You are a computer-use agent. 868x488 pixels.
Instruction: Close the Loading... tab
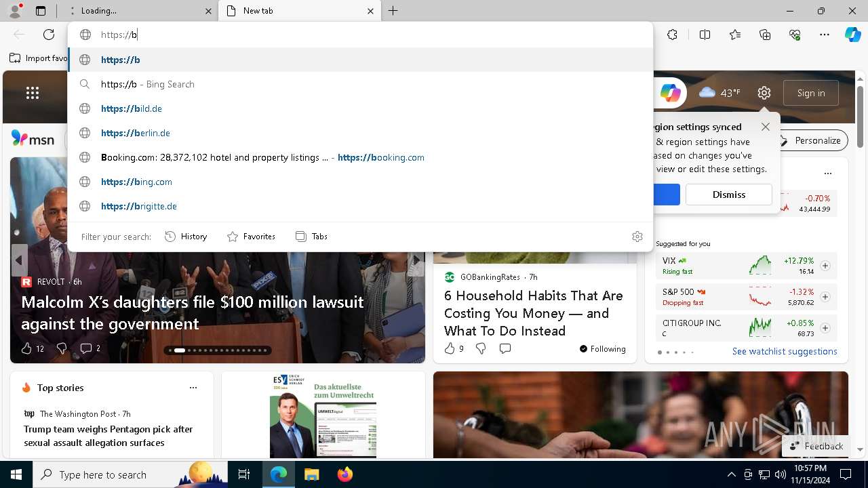tap(209, 11)
